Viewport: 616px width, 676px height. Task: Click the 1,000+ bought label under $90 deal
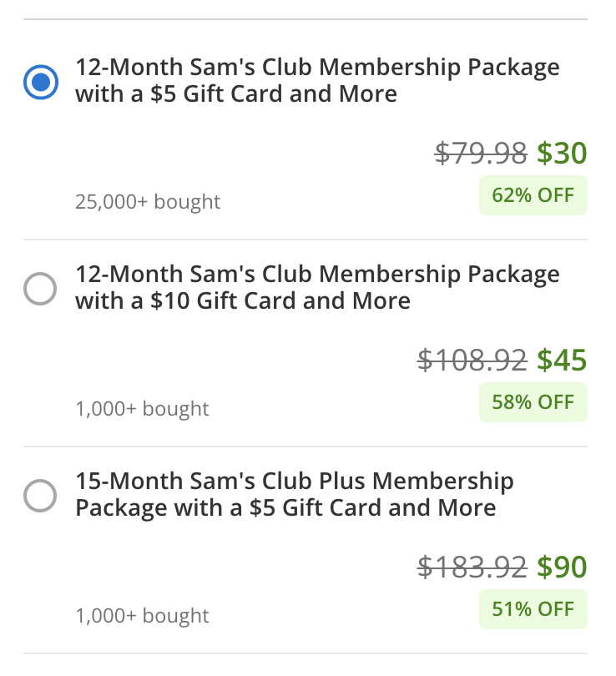click(x=141, y=615)
